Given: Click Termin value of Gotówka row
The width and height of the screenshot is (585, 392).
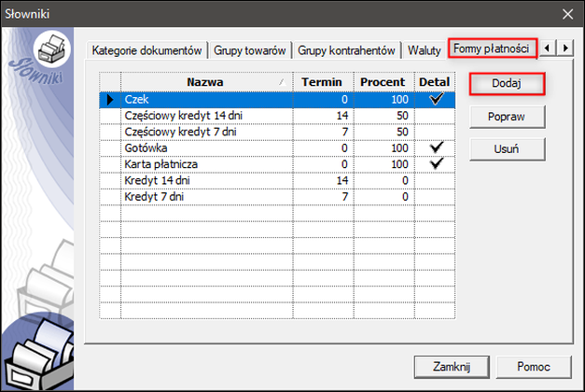Looking at the screenshot, I should (344, 148).
